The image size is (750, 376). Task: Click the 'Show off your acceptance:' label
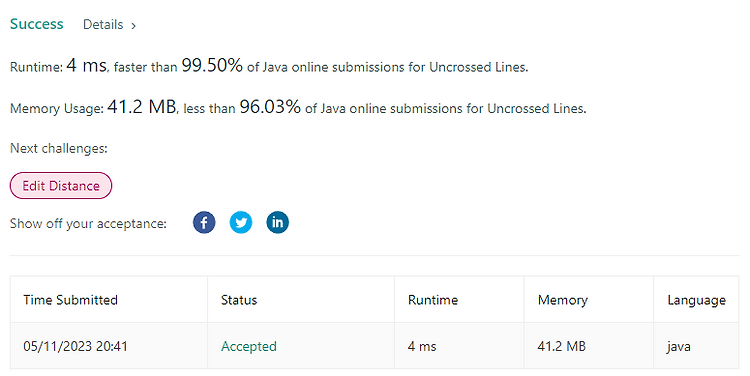click(88, 223)
